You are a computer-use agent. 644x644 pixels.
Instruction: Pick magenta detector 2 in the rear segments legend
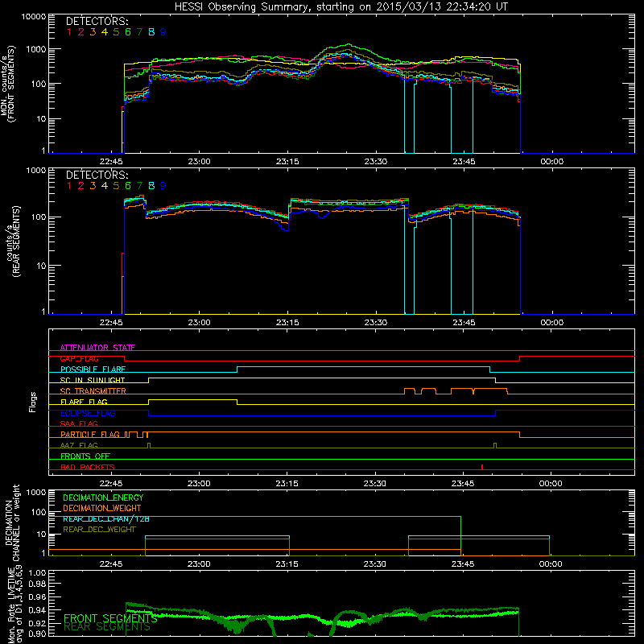[x=81, y=186]
